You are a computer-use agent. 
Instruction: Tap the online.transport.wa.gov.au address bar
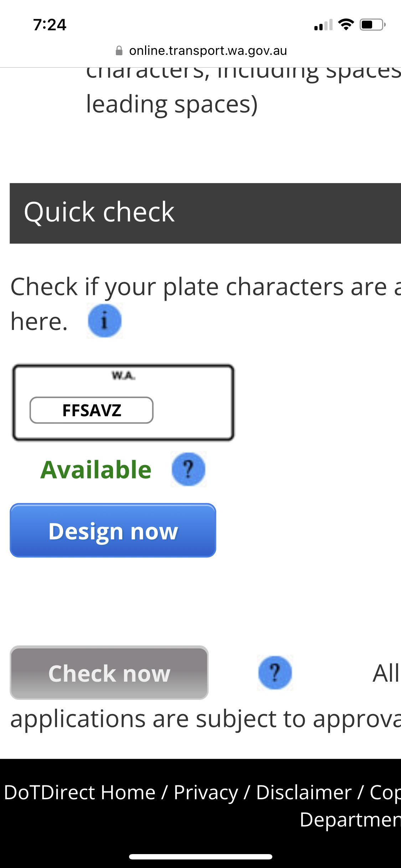(208, 51)
